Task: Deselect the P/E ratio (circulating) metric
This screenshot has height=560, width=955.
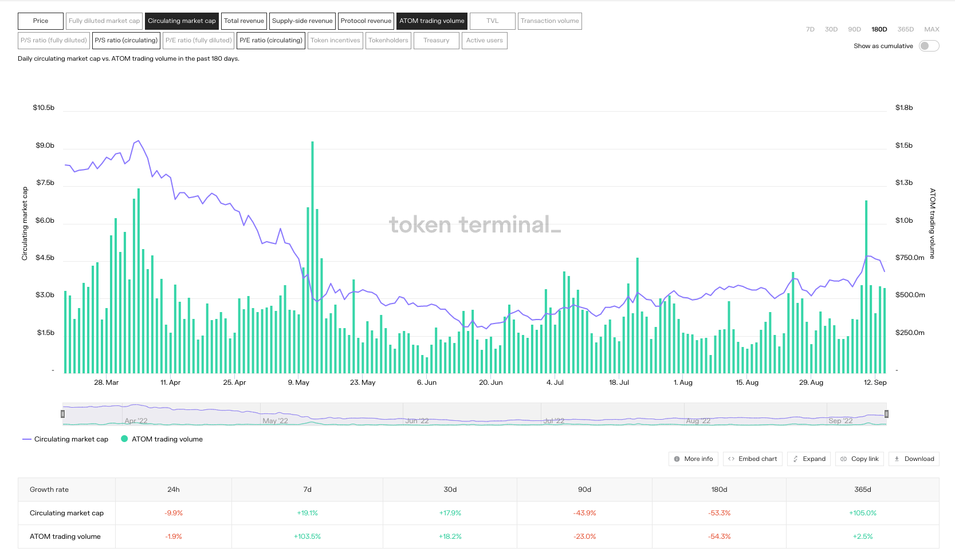Action: point(270,41)
